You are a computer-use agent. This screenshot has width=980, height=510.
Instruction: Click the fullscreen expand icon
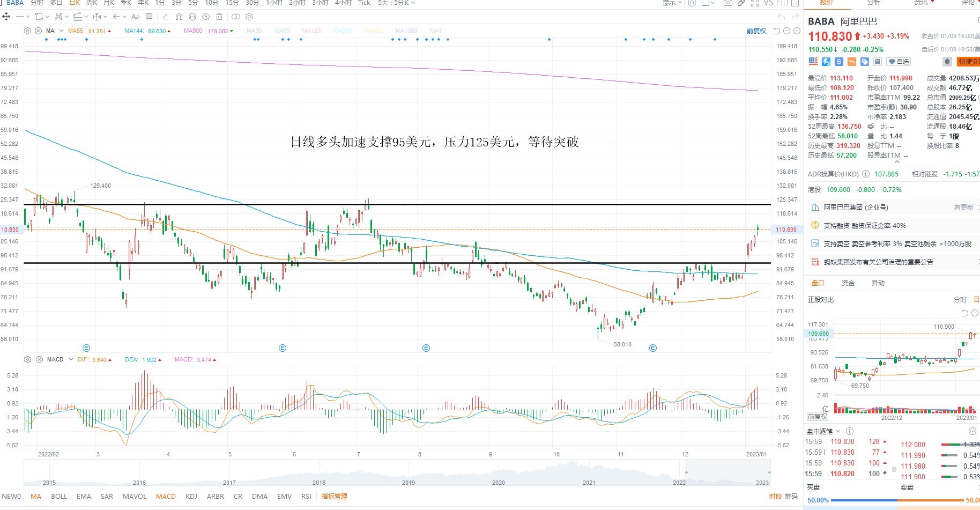pyautogui.click(x=755, y=3)
